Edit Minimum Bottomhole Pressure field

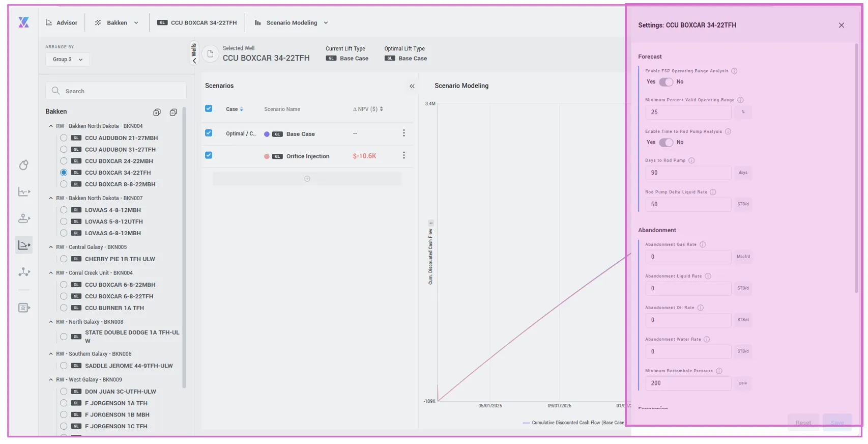point(688,383)
